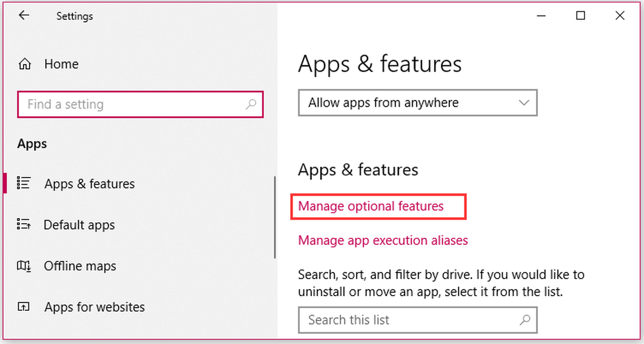This screenshot has width=644, height=344.
Task: Click into the Search this list field
Action: 408,320
